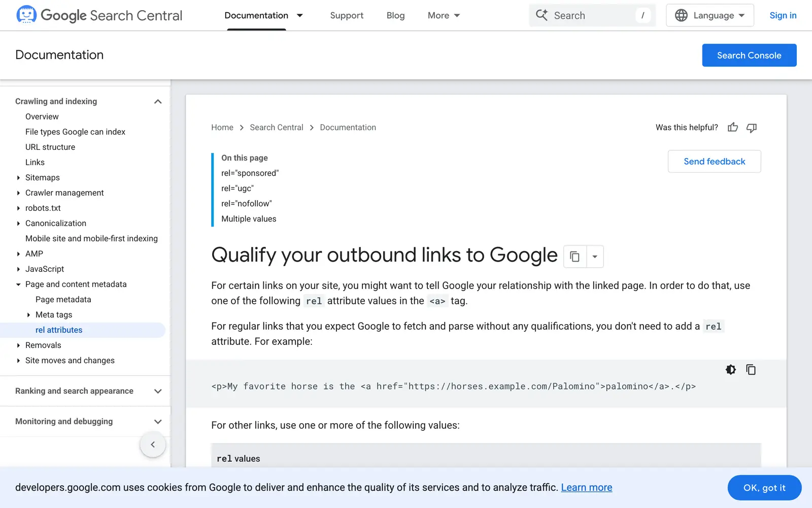
Task: Expand Site moves and changes item
Action: point(18,361)
